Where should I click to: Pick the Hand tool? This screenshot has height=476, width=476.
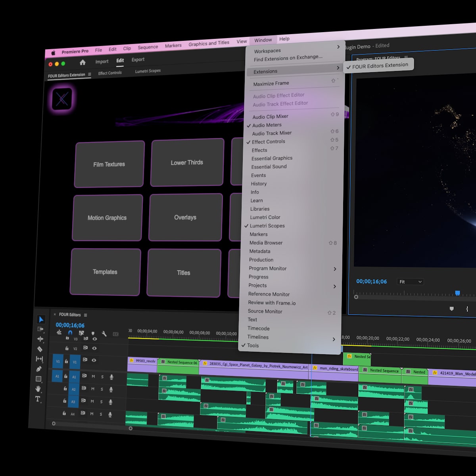38,389
